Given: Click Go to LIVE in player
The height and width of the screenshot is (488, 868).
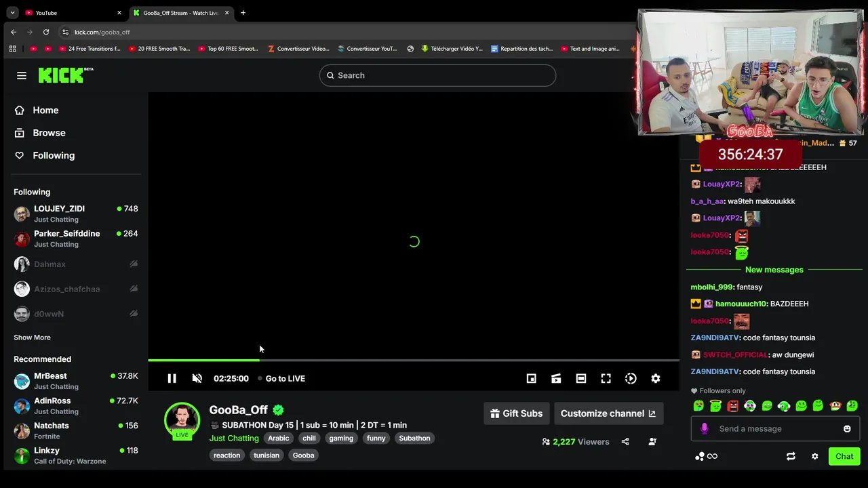Looking at the screenshot, I should pos(281,378).
